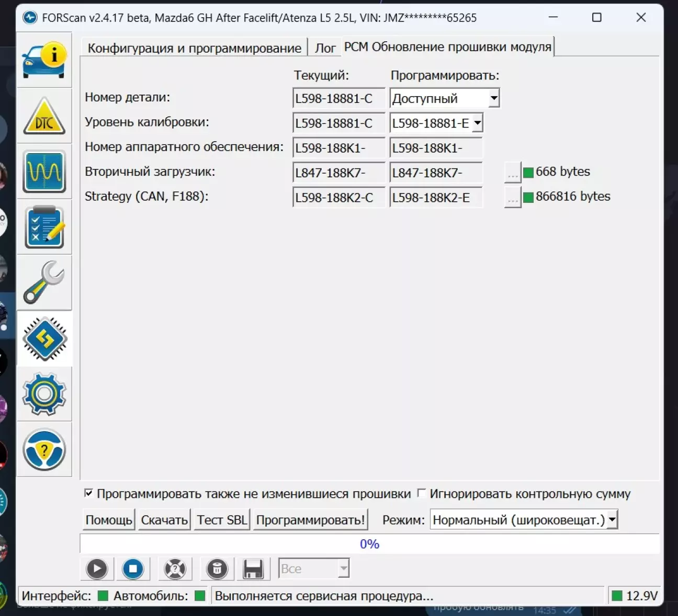
Task: Click the Скачать button
Action: tap(164, 520)
